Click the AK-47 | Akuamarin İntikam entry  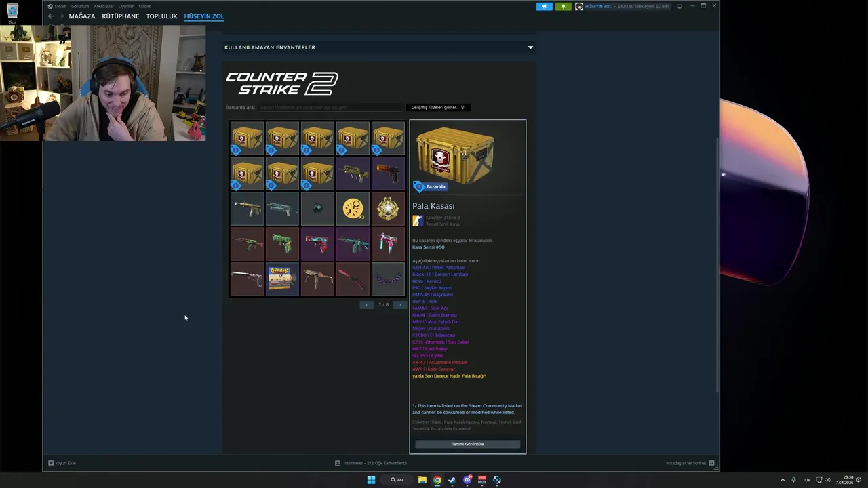pyautogui.click(x=439, y=363)
